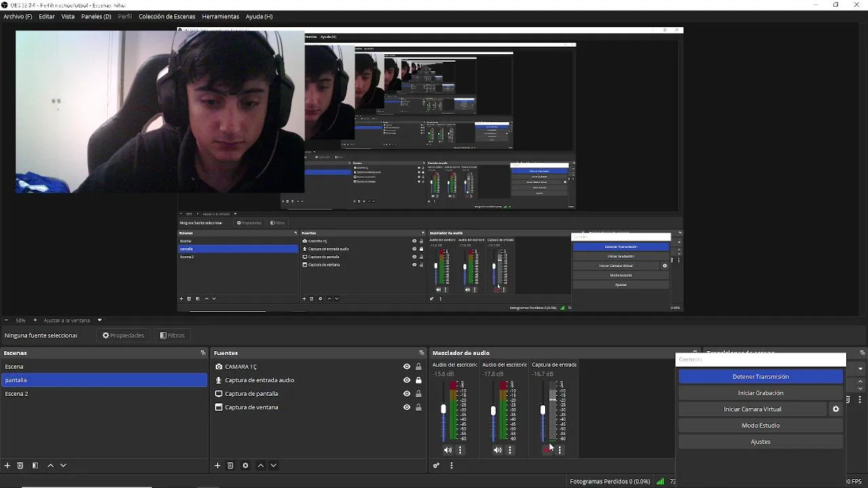Viewport: 868px width, 488px height.
Task: Decrease transition duration with the down arrow
Action: 861,388
